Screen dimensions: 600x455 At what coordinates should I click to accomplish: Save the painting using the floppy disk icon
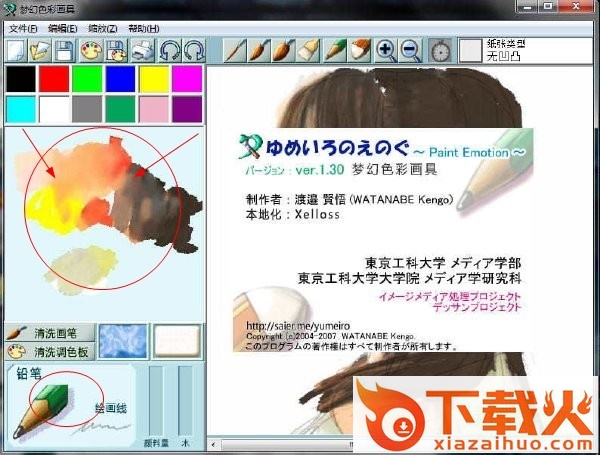(64, 50)
